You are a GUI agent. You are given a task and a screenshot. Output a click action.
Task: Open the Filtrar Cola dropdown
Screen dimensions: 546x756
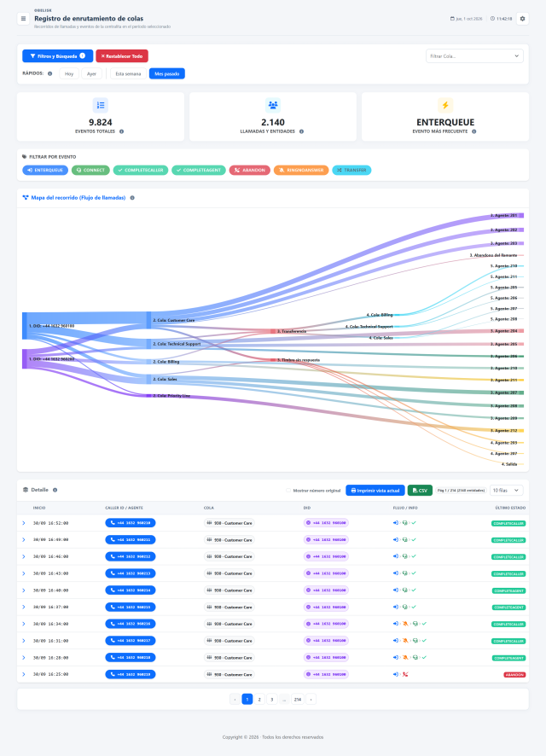click(x=474, y=56)
